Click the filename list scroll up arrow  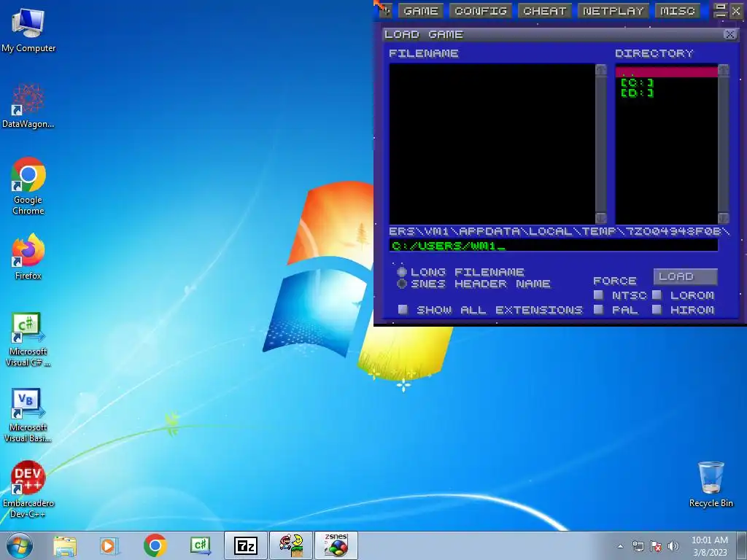point(601,70)
